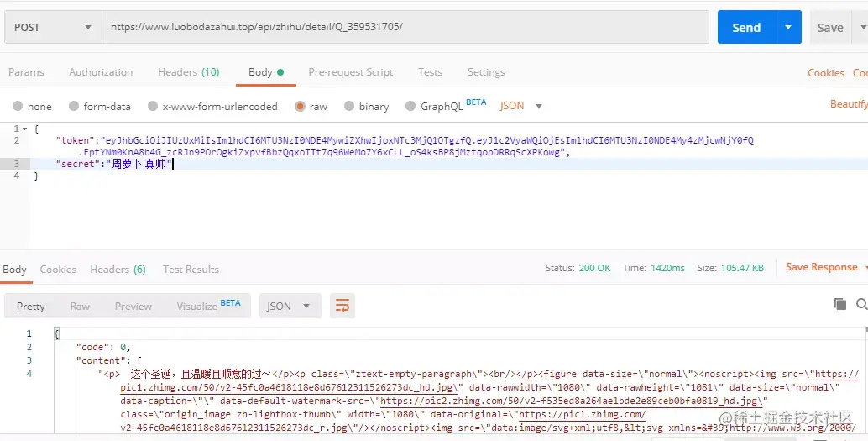This screenshot has width=868, height=441.
Task: Select the form-data radio option
Action: click(74, 106)
